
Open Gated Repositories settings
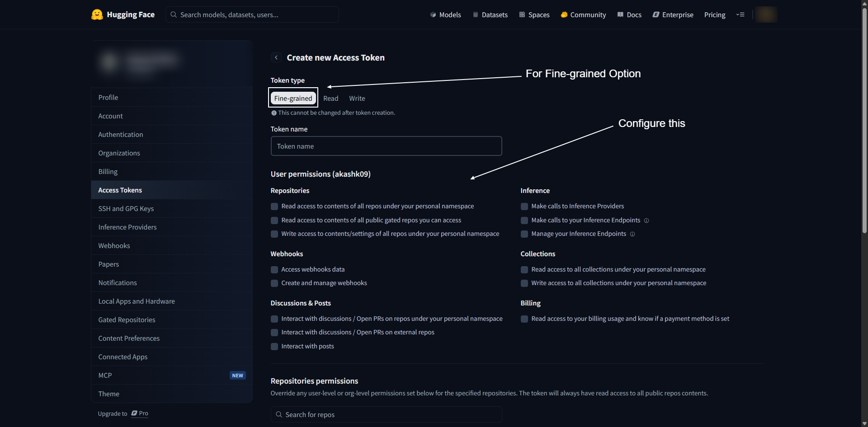pyautogui.click(x=172, y=319)
